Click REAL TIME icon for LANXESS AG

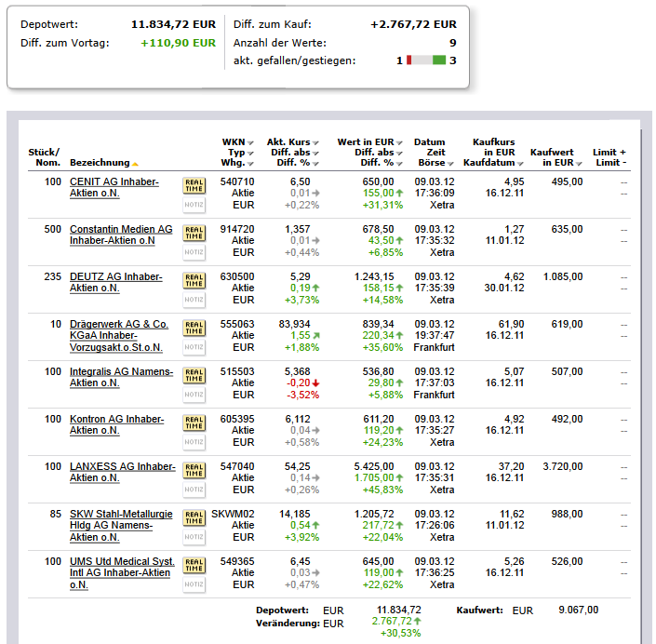coord(194,470)
